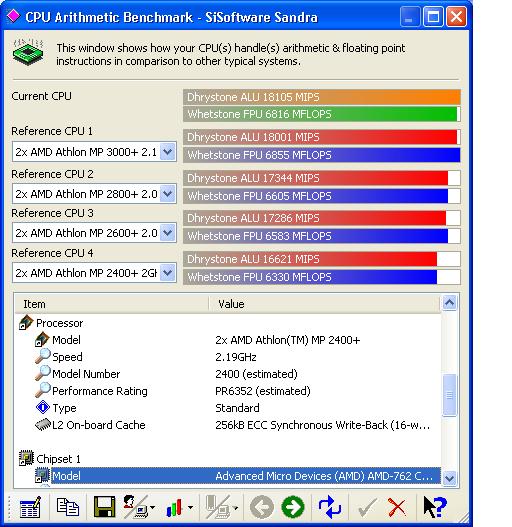Click the blue Type info icon
The height and width of the screenshot is (527, 512).
click(x=43, y=407)
